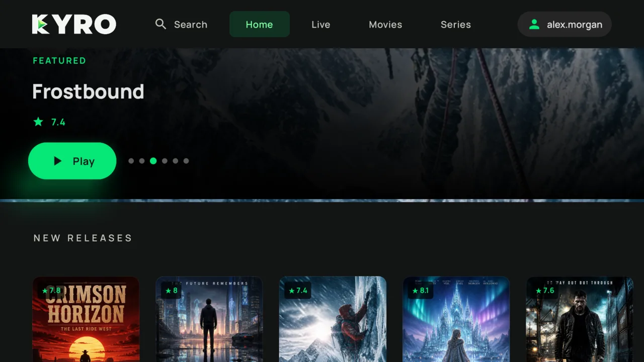Viewport: 644px width, 362px height.
Task: Click the NEW RELEASES heading
Action: [x=83, y=238]
